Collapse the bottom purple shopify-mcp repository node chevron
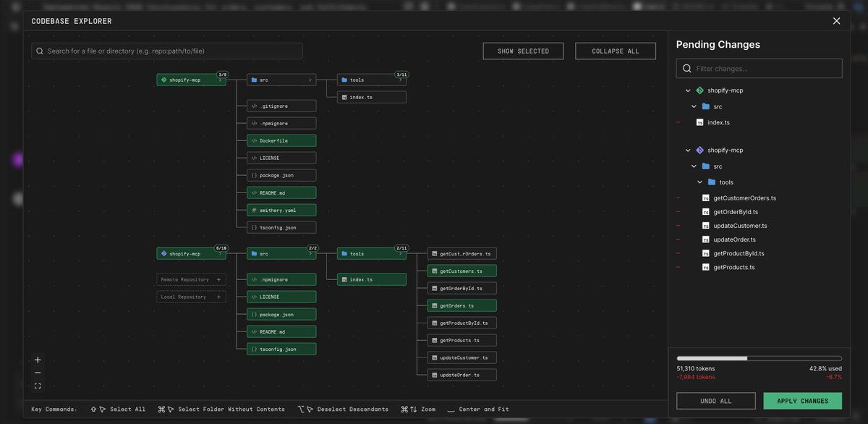Image resolution: width=868 pixels, height=424 pixels. [220, 254]
